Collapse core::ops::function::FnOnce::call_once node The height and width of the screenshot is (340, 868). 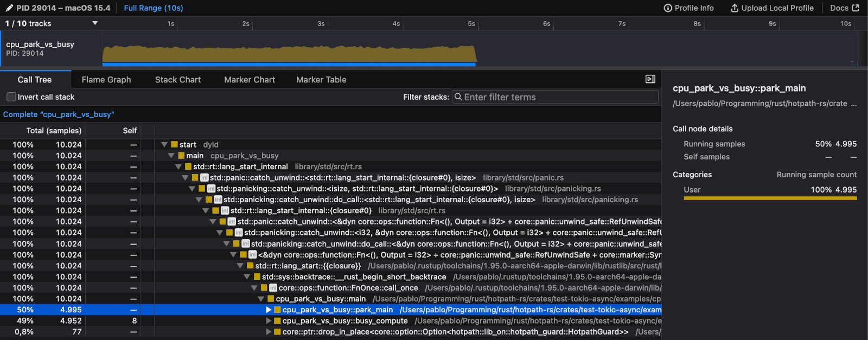pos(254,288)
